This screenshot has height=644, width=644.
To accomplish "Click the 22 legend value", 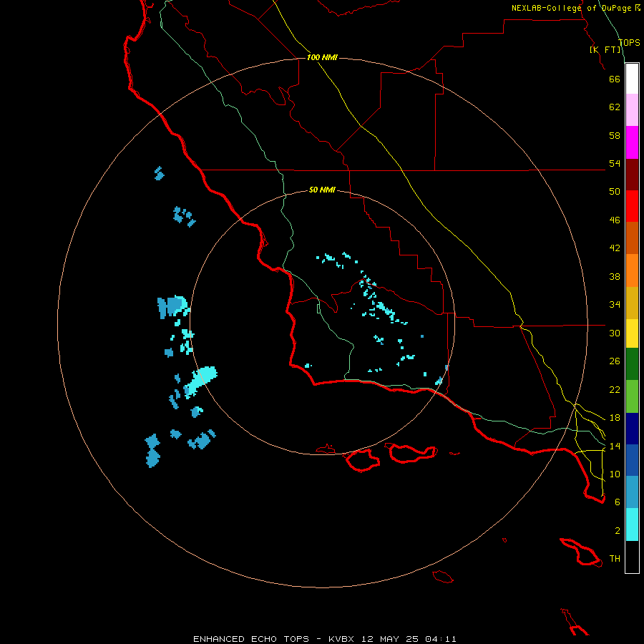I will point(615,389).
